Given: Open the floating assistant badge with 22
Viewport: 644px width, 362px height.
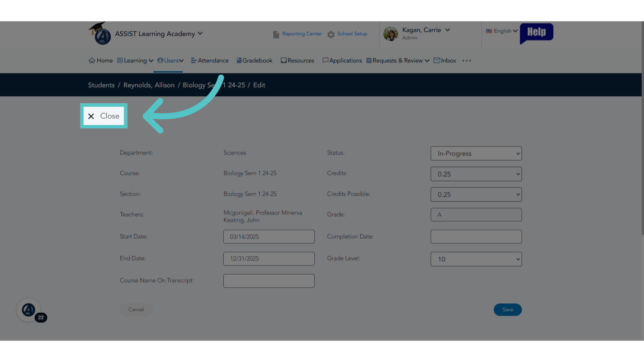Looking at the screenshot, I should [29, 310].
